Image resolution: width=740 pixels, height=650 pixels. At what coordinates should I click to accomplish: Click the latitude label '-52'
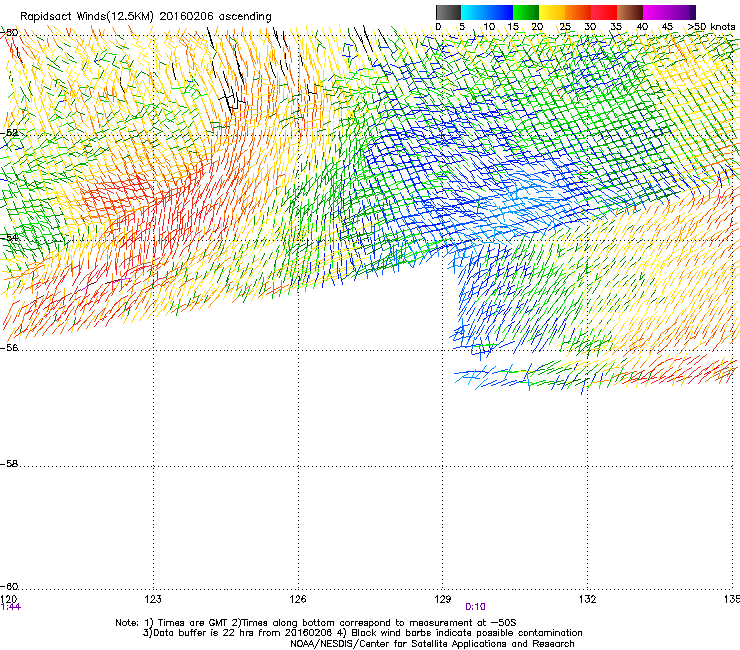click(9, 133)
